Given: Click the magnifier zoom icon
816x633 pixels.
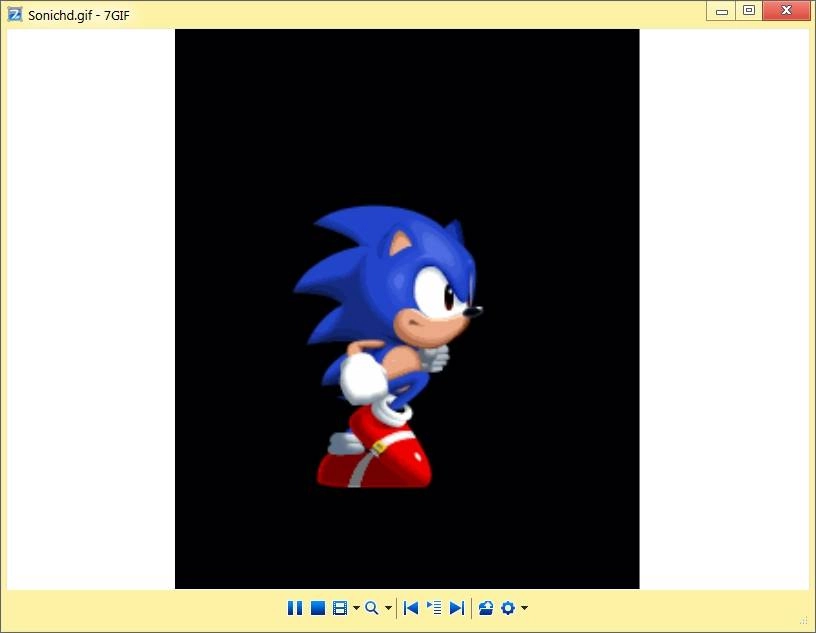Looking at the screenshot, I should [372, 608].
